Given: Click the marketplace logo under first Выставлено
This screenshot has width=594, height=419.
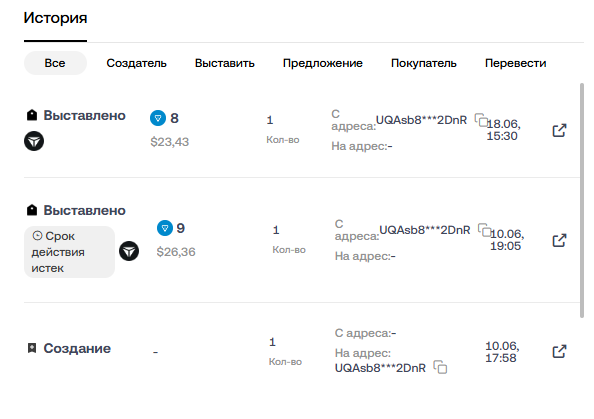Looking at the screenshot, I should click(x=34, y=141).
